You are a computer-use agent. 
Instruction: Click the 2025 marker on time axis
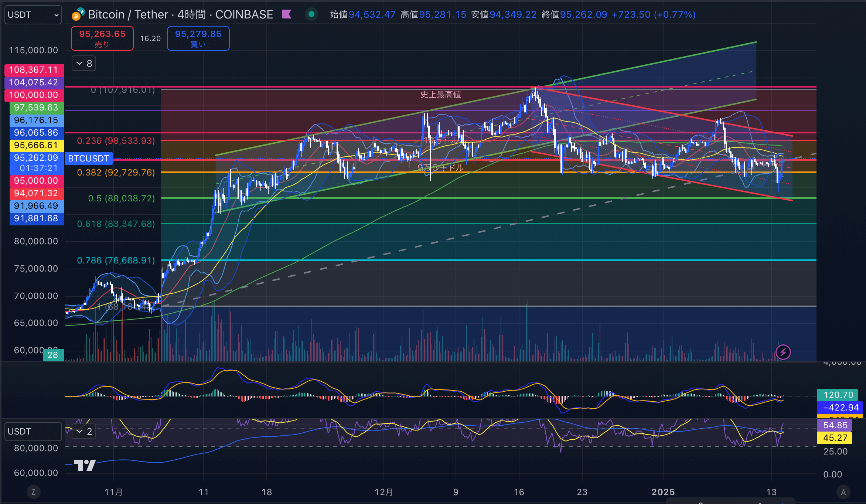(x=663, y=492)
